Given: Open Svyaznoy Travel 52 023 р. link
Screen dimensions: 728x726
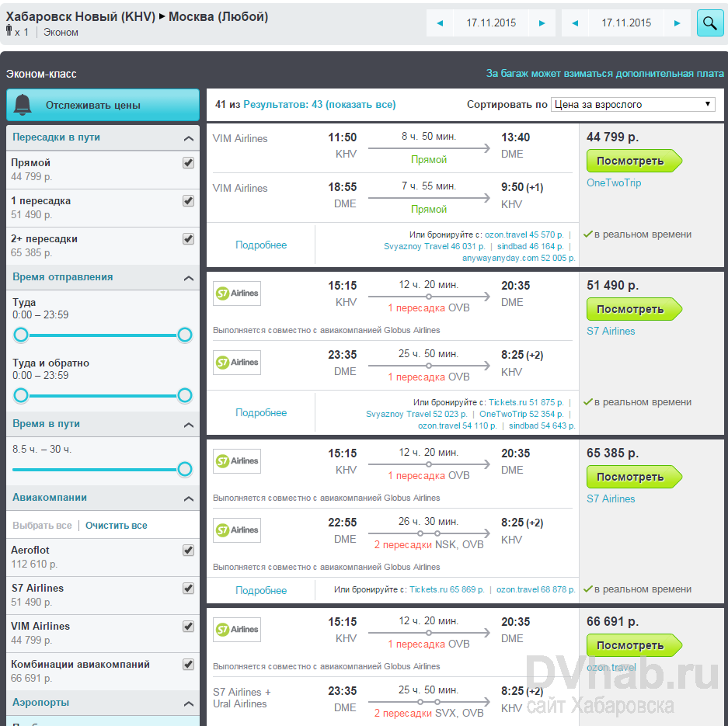Looking at the screenshot, I should (416, 415).
